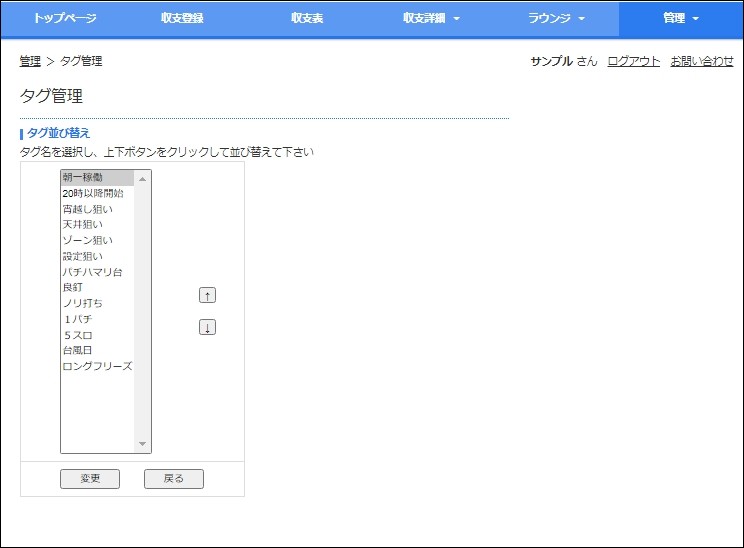Click the listbox scroll up arrow
744x548 pixels.
click(142, 179)
